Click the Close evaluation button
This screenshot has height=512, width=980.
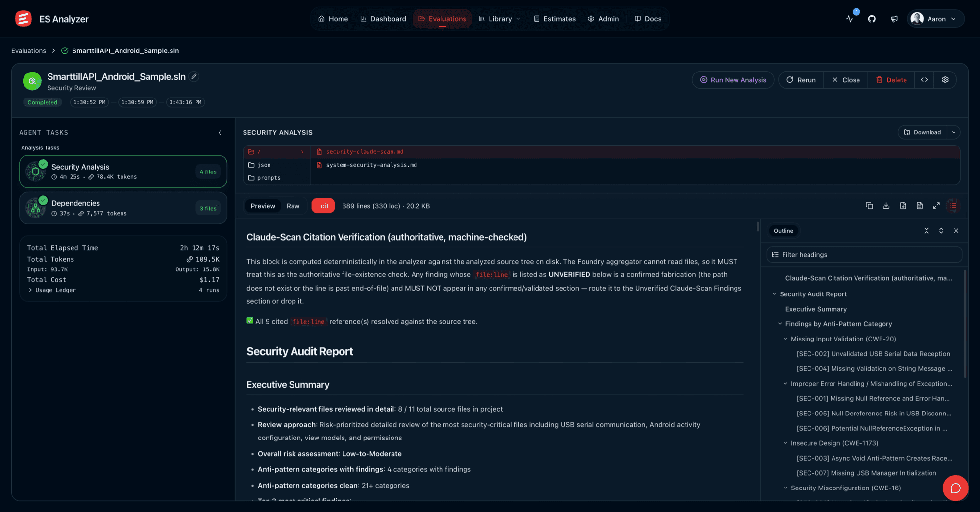pyautogui.click(x=846, y=80)
